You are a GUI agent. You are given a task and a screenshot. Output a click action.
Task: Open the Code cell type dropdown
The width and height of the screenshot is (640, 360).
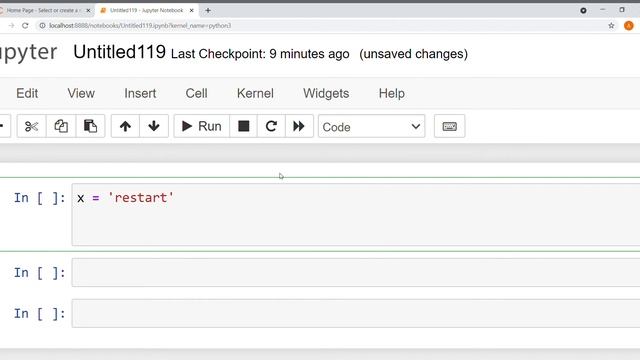click(x=371, y=127)
